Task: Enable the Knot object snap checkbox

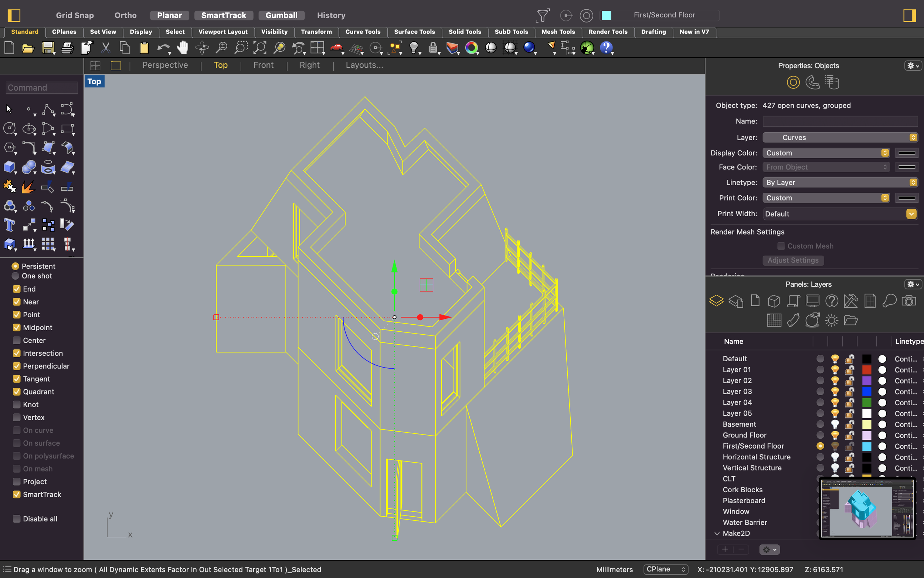Action: [16, 405]
